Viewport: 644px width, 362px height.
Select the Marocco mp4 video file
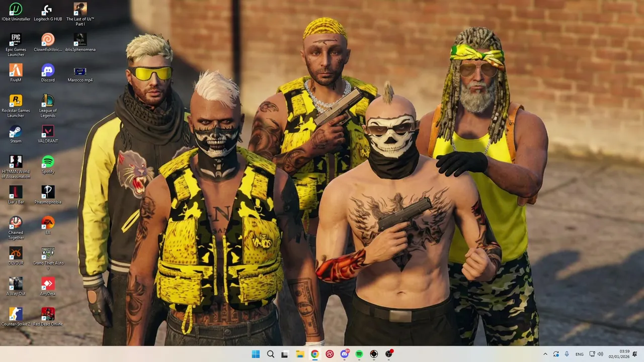[x=80, y=74]
